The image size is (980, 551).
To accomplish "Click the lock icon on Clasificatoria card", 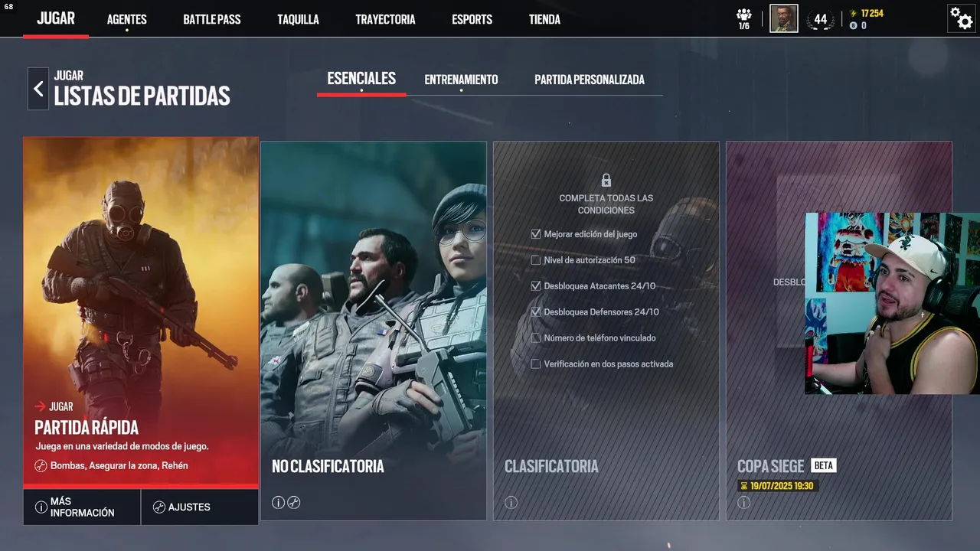I will click(x=606, y=180).
